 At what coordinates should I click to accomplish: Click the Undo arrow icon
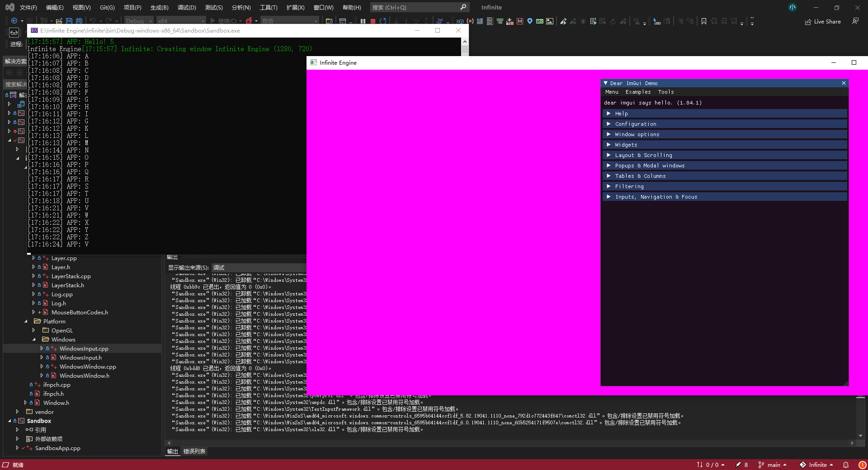tap(93, 21)
